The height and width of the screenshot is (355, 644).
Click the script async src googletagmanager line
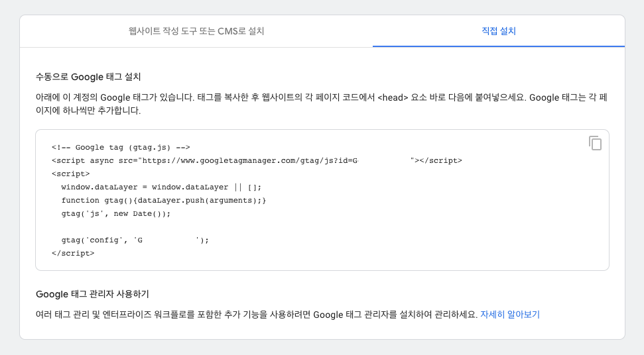tap(257, 161)
